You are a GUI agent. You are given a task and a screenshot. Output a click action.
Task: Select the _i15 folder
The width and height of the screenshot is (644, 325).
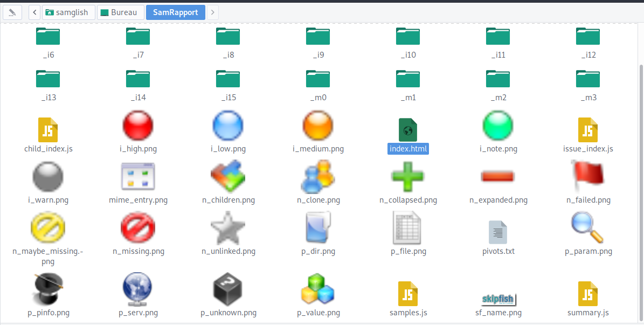point(228,79)
